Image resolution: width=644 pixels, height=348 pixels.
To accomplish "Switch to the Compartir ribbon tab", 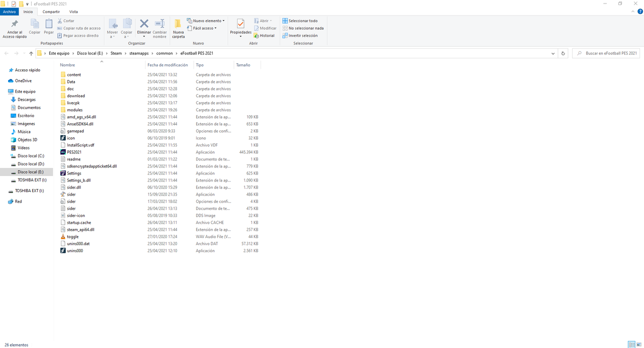I will tap(51, 12).
